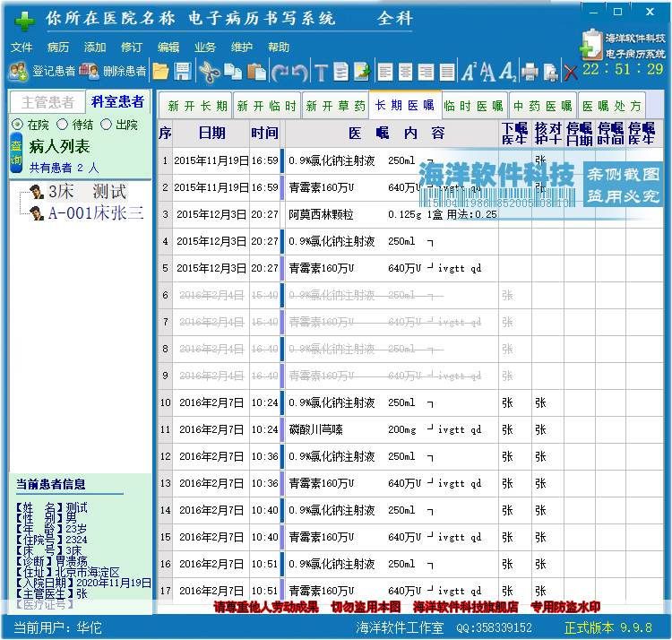
Task: Click 共有患者 2 人 text
Action: 64,168
